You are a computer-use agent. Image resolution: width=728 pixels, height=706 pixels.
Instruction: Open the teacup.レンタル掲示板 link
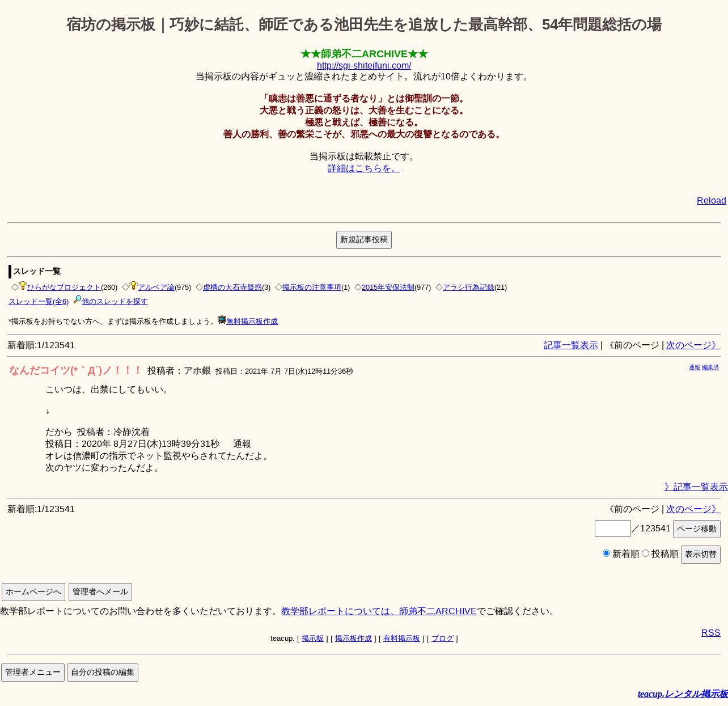click(683, 694)
